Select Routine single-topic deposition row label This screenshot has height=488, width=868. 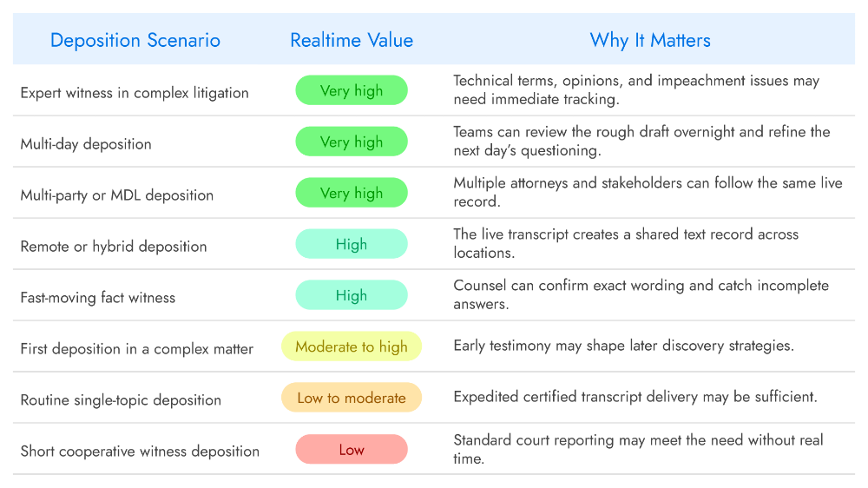pos(121,400)
